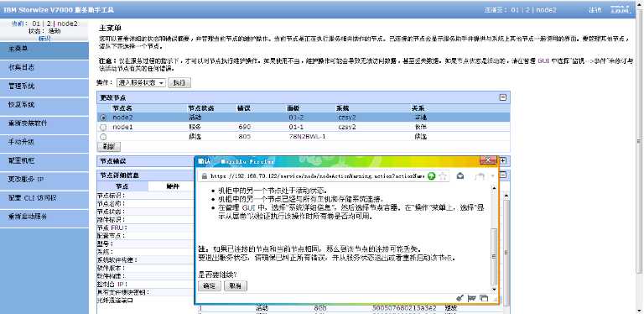This screenshot has width=644, height=314.
Task: Select the unnamed candidate node radio button
Action: coord(102,137)
